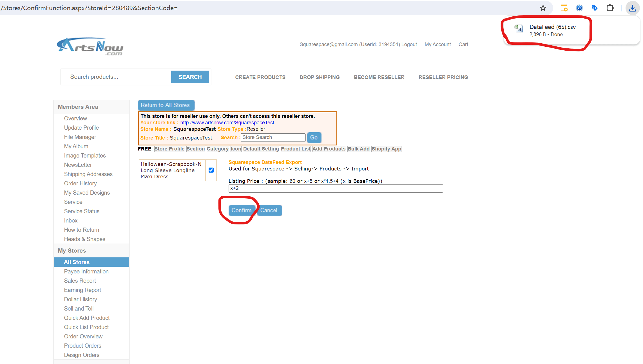Open the Cart link
Screen dimensions: 643x364
(463, 44)
